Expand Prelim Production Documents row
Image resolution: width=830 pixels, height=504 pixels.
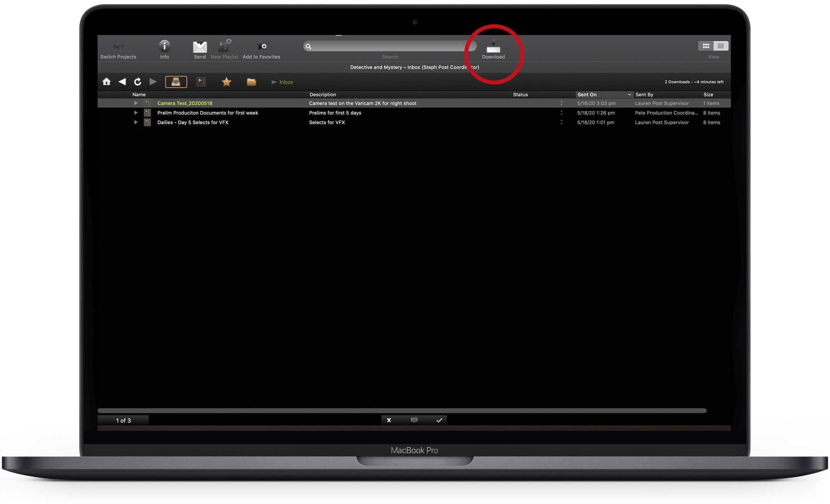[x=136, y=113]
